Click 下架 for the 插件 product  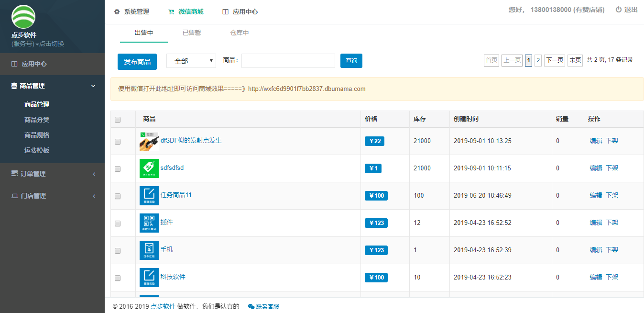612,223
